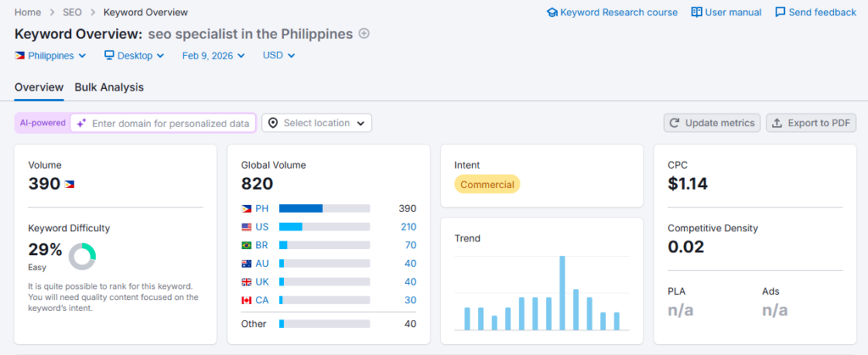Change currency via the USD dropdown

coord(279,56)
